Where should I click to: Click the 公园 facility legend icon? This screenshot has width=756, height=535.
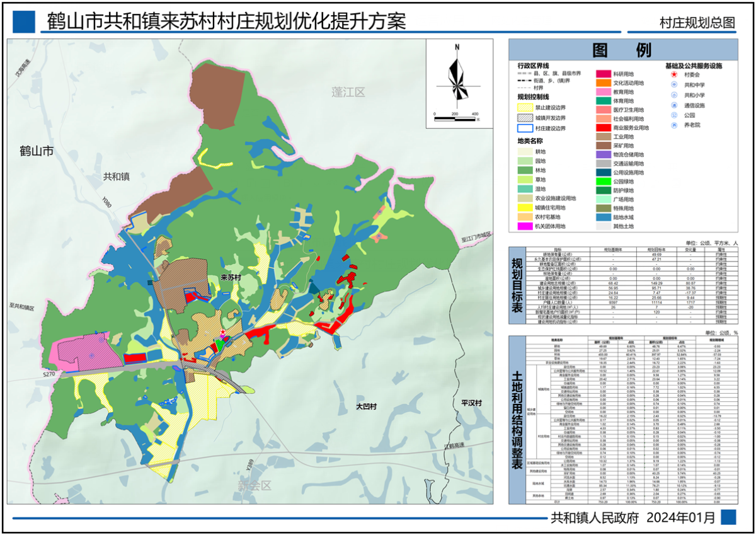click(x=673, y=115)
